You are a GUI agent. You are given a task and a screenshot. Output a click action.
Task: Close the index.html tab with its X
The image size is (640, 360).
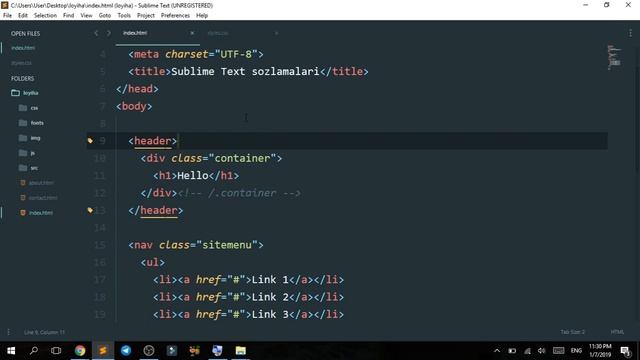192,33
